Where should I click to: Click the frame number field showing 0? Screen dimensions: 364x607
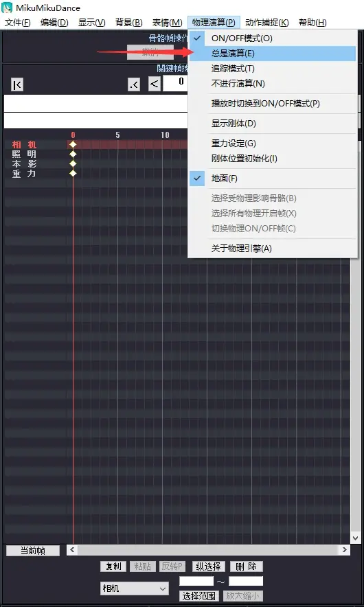175,83
